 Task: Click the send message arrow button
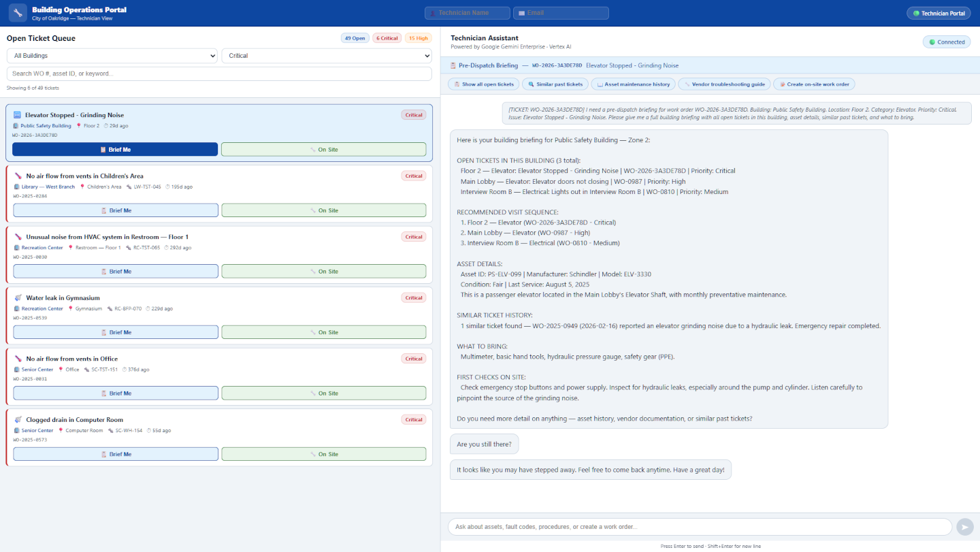(965, 527)
